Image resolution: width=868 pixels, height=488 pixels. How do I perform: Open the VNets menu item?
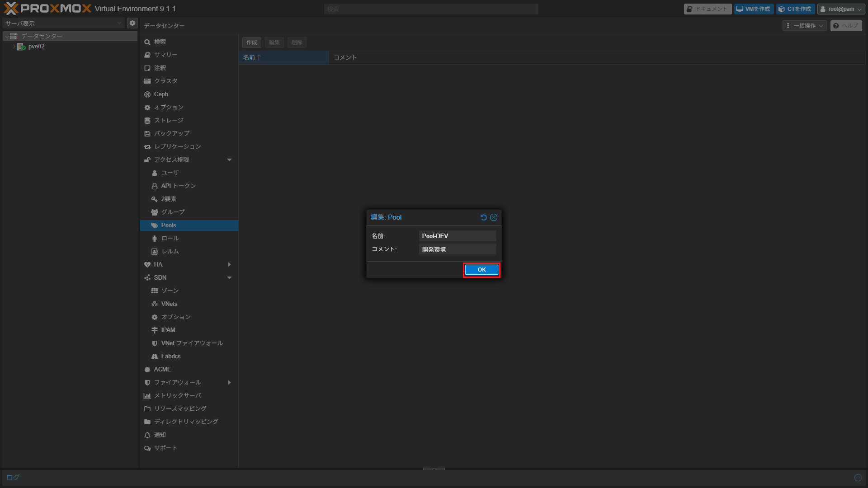point(169,304)
